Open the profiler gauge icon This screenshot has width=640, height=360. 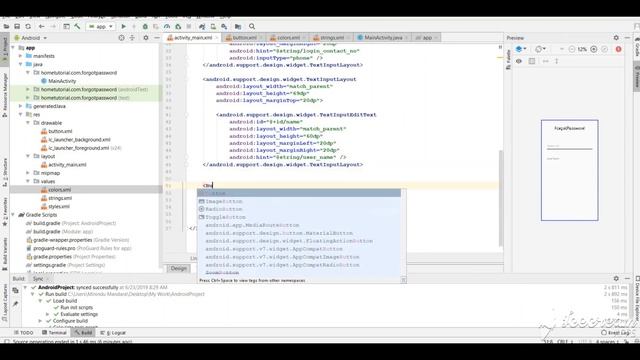pos(167,27)
